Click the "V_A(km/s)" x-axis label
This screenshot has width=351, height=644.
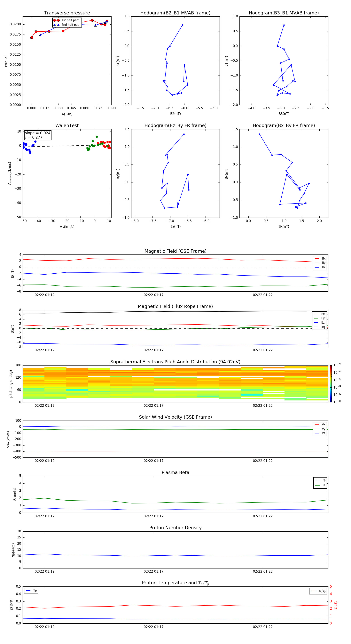click(67, 227)
